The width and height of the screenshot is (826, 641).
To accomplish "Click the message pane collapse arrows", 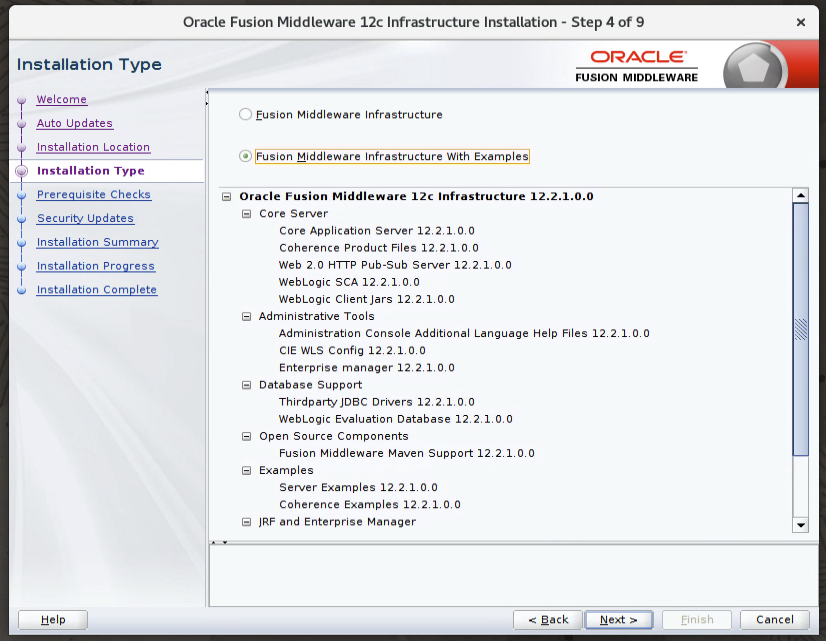I will pos(219,542).
